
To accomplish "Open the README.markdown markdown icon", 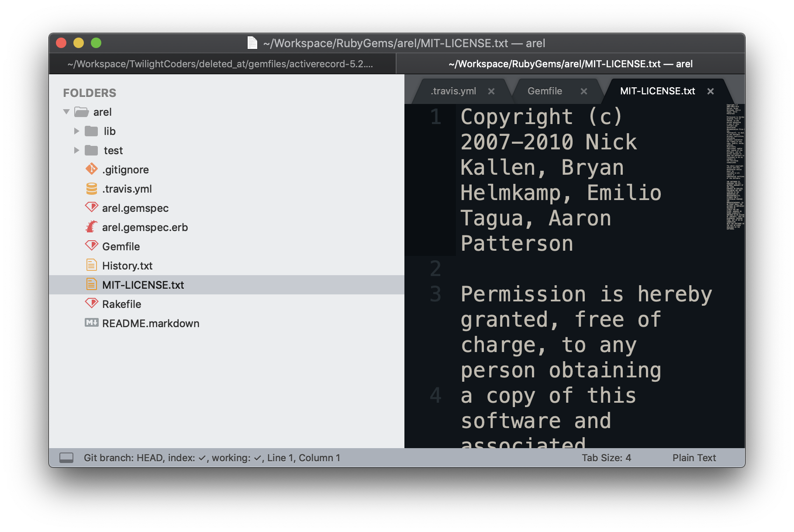I will tap(91, 323).
